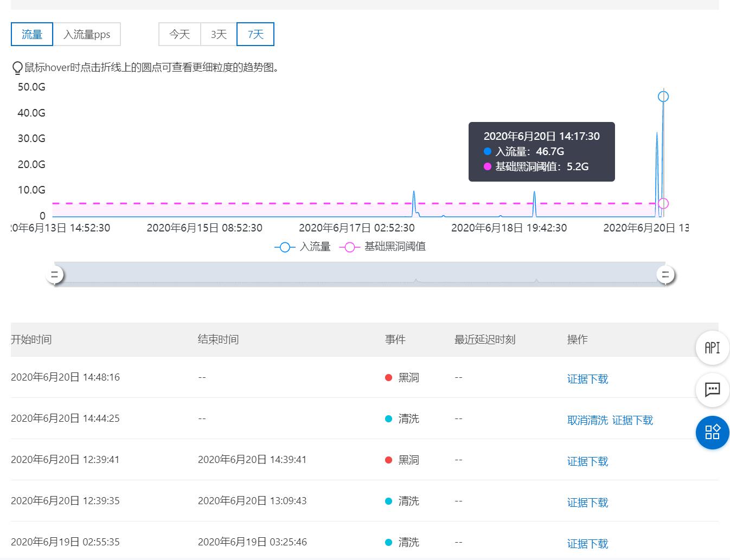Click the 开始时间 column header

coord(31,339)
